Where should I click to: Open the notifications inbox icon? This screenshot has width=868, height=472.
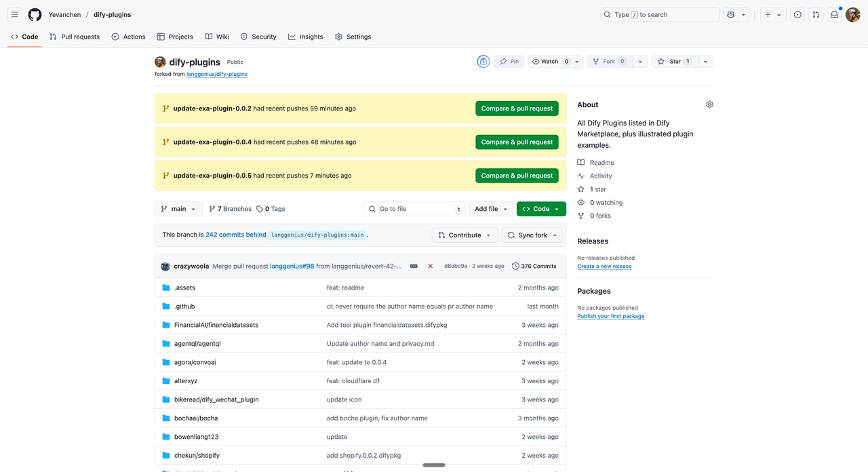point(834,14)
